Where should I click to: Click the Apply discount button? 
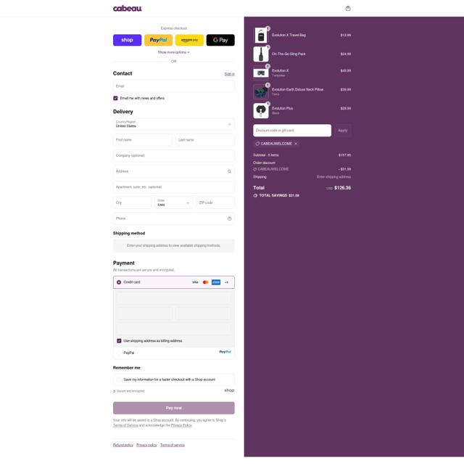point(343,131)
